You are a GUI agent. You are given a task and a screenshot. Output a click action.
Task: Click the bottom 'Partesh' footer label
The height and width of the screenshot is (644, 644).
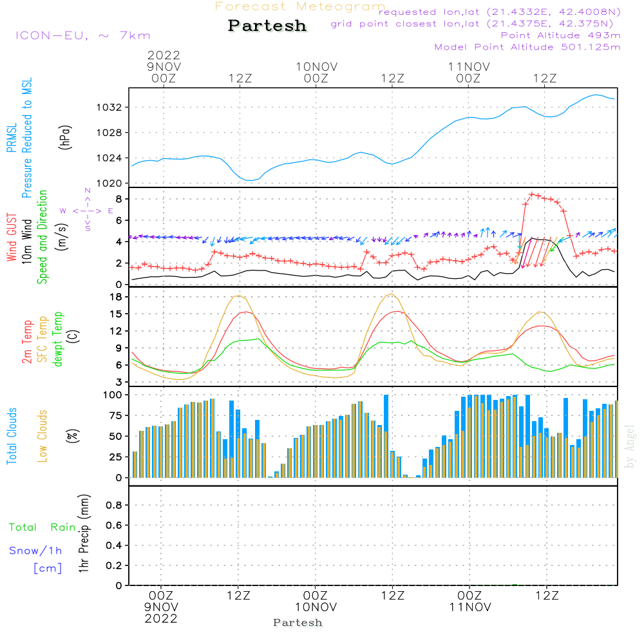tap(298, 623)
